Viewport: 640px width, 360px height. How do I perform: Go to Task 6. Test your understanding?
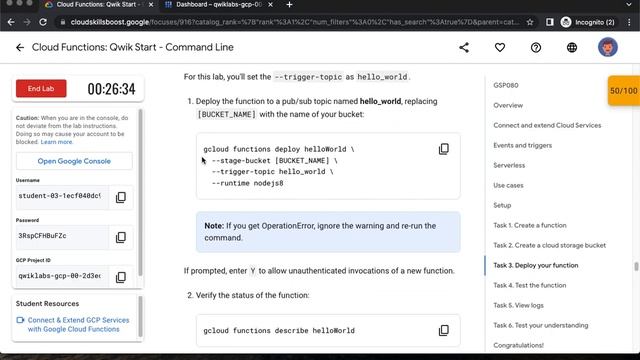[x=540, y=325]
